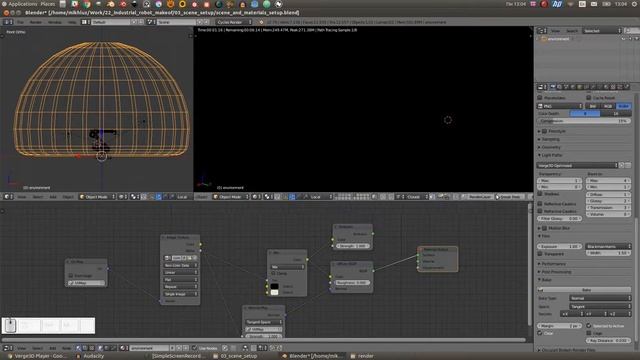Open Chrome from the top panel
Screen dimensions: 640x360
87,4
